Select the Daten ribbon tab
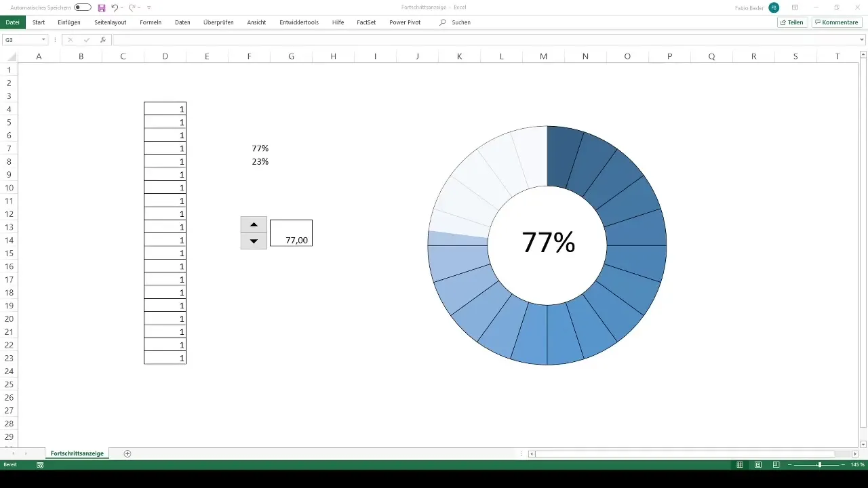The height and width of the screenshot is (488, 868). click(182, 22)
